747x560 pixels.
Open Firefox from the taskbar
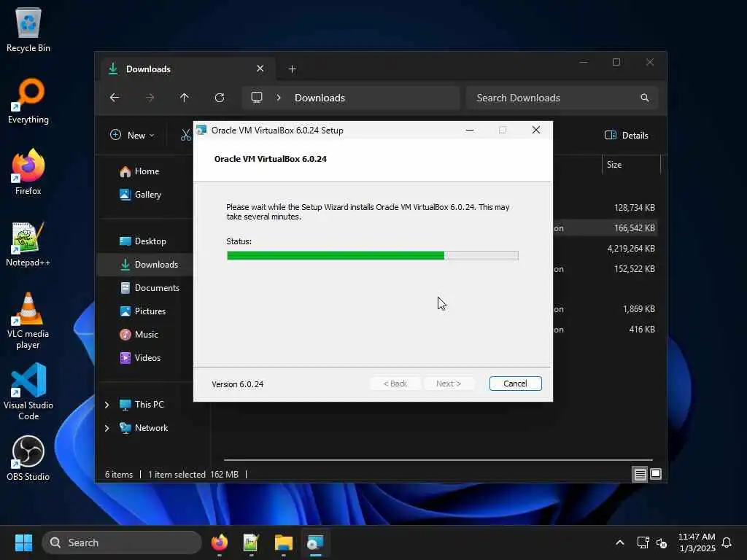click(x=219, y=542)
